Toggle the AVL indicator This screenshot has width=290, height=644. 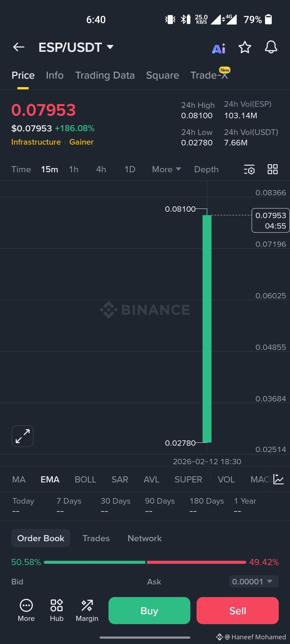point(151,479)
